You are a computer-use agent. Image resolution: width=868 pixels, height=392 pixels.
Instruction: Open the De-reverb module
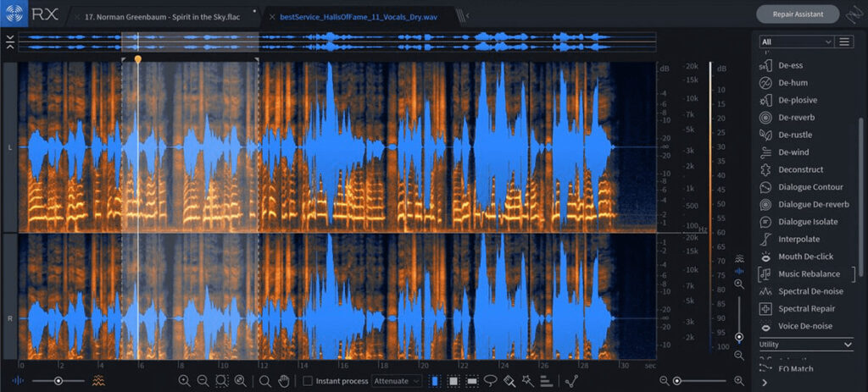pyautogui.click(x=787, y=117)
